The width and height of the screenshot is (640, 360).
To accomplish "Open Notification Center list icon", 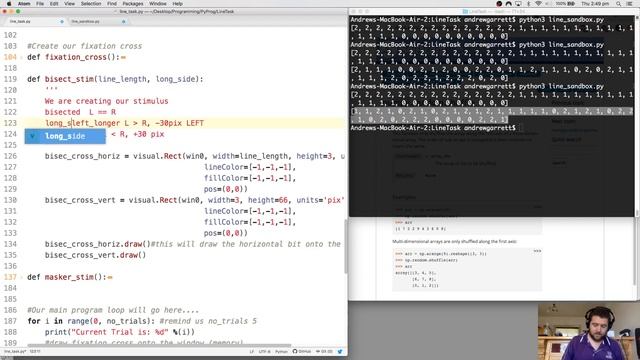I will point(630,4).
